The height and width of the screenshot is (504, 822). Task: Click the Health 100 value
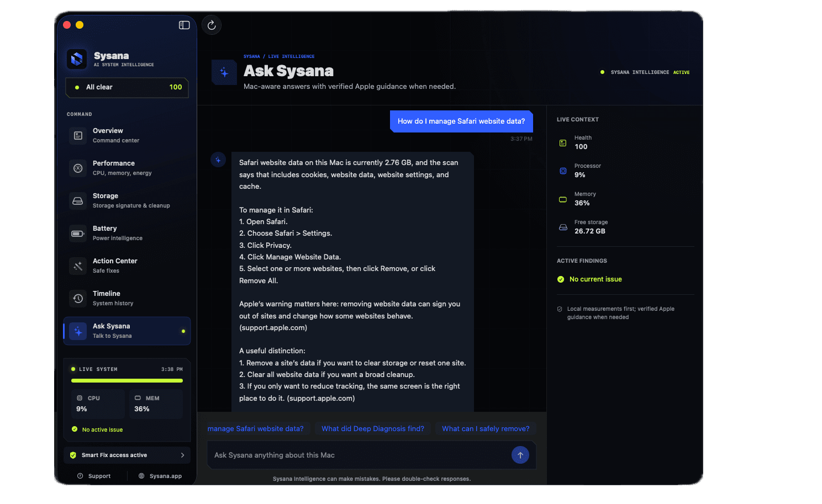click(581, 147)
